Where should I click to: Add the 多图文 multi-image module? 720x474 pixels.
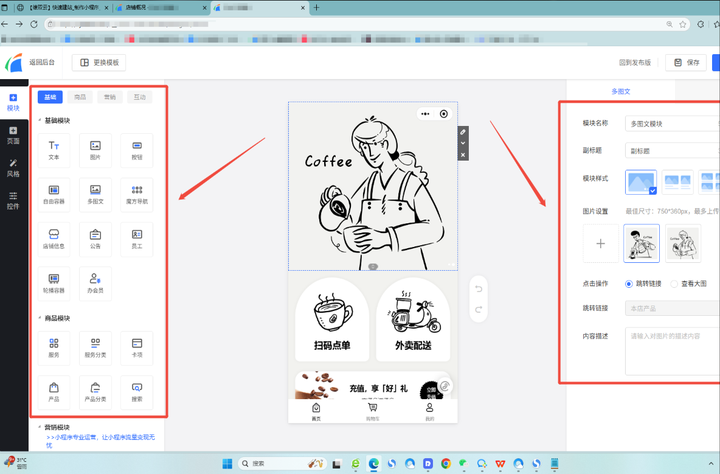coord(95,195)
